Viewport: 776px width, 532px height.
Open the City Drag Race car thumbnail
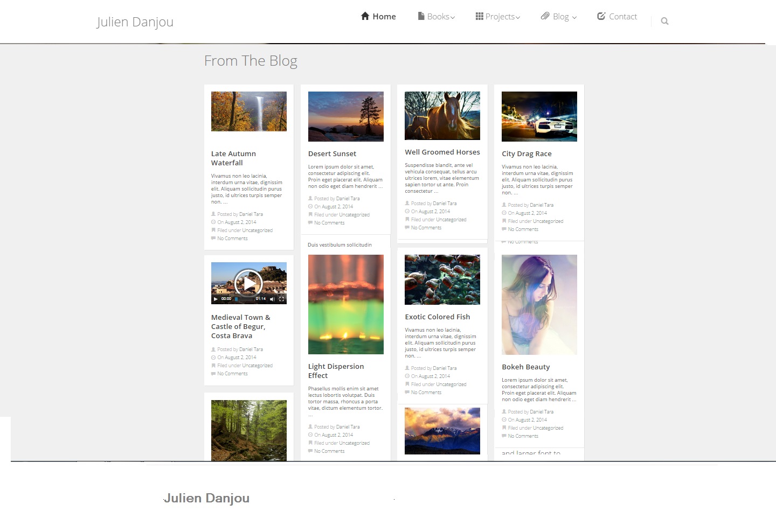[x=539, y=116]
